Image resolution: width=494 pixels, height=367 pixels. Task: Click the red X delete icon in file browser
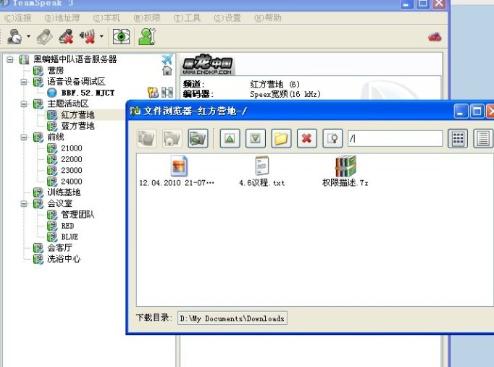307,138
